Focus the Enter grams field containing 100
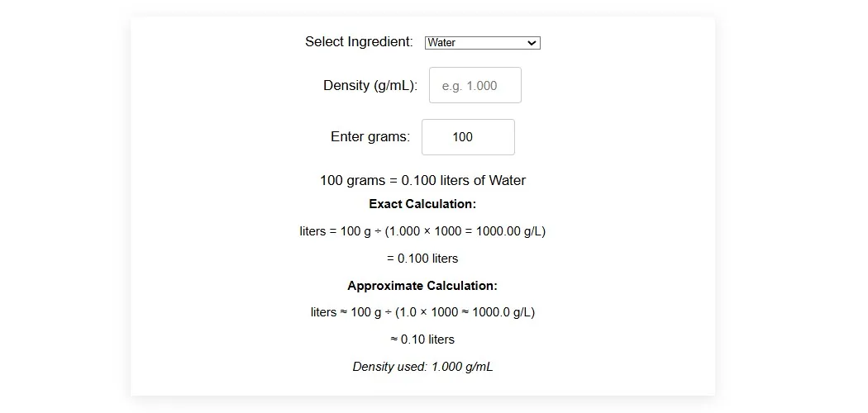Image resolution: width=868 pixels, height=413 pixels. click(x=468, y=137)
